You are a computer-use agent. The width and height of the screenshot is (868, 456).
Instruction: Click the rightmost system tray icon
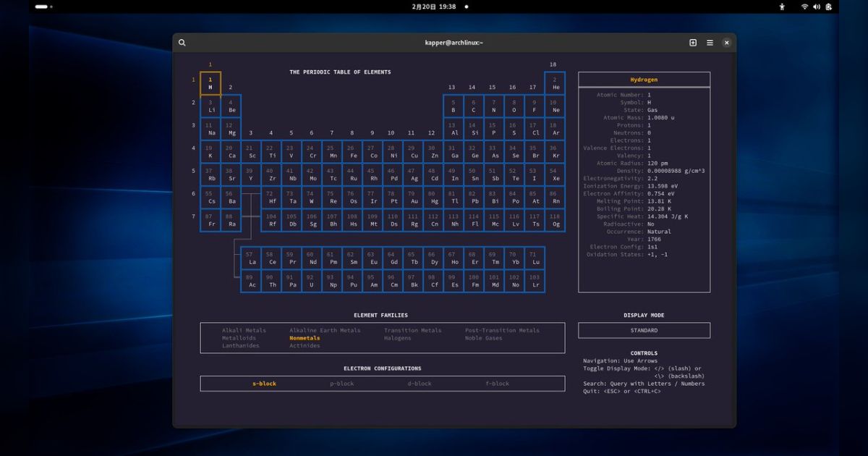829,7
